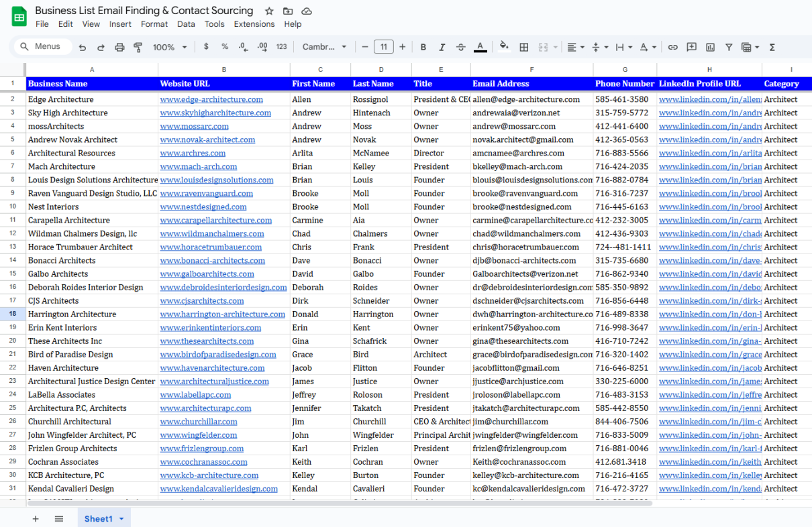
Task: Select column A header
Action: [x=92, y=69]
